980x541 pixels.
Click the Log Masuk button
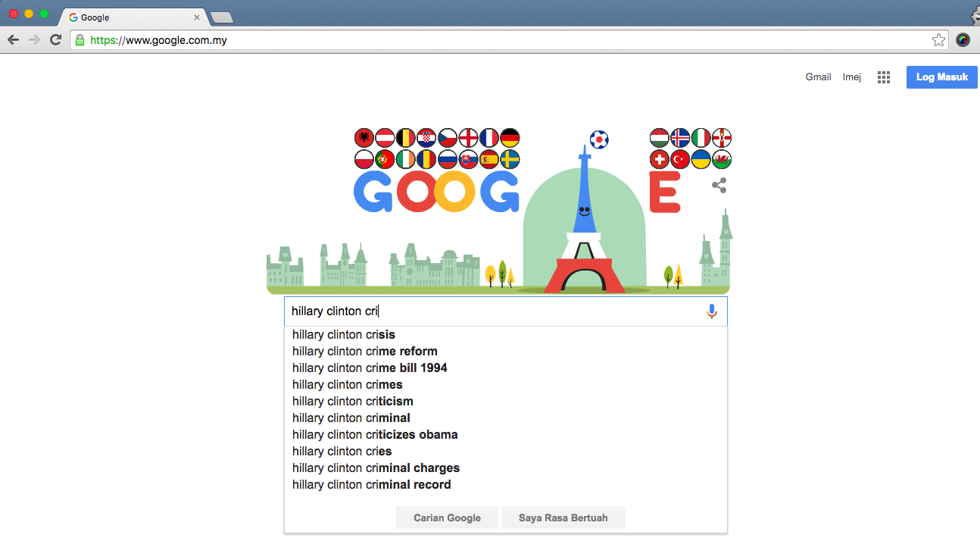tap(941, 77)
